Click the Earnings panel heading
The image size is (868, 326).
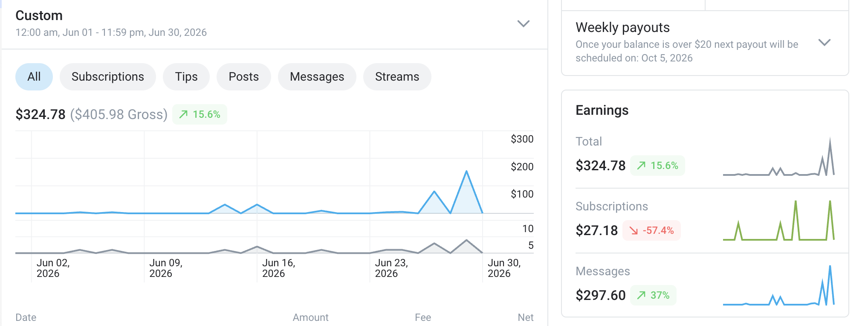click(602, 111)
